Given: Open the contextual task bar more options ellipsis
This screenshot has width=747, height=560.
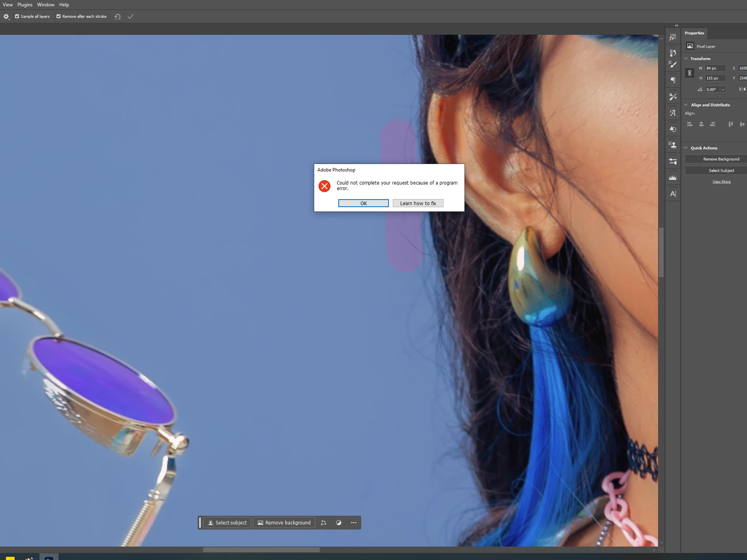Looking at the screenshot, I should [354, 523].
